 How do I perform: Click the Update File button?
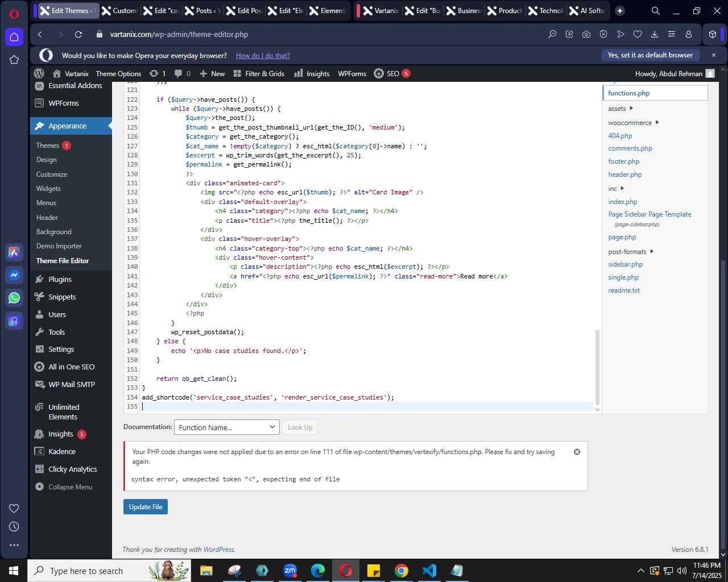pos(146,507)
